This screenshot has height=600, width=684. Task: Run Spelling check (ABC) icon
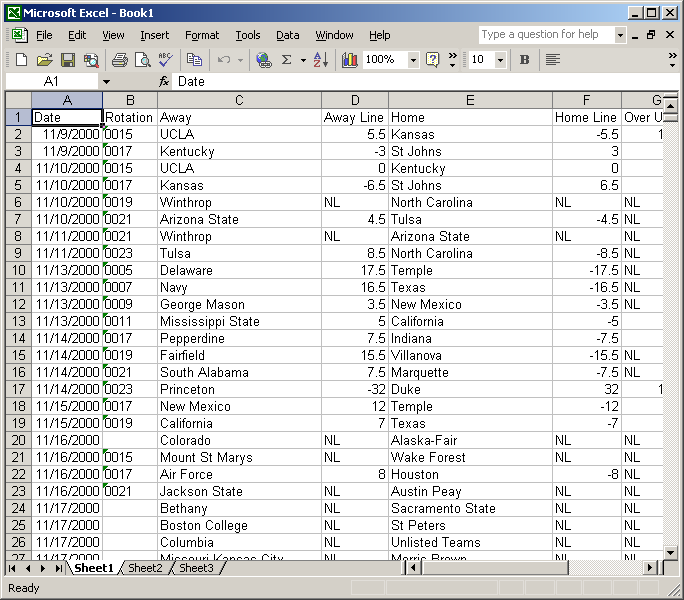[x=165, y=59]
